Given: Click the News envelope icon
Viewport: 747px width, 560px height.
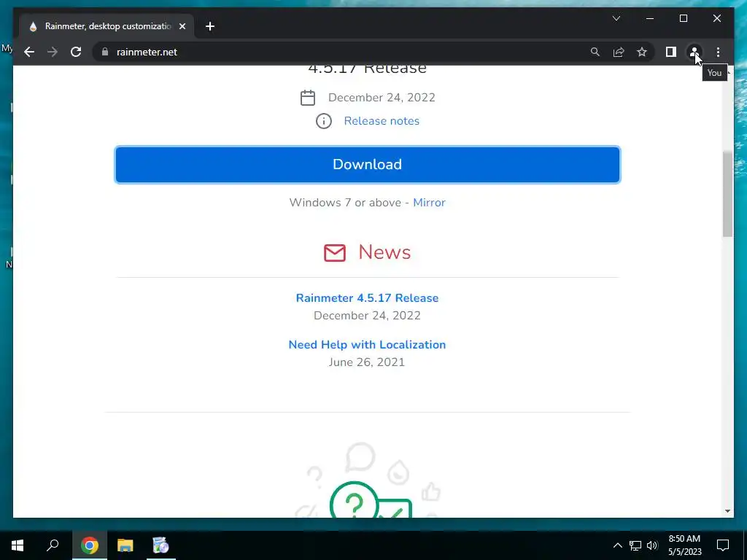Looking at the screenshot, I should [x=334, y=252].
